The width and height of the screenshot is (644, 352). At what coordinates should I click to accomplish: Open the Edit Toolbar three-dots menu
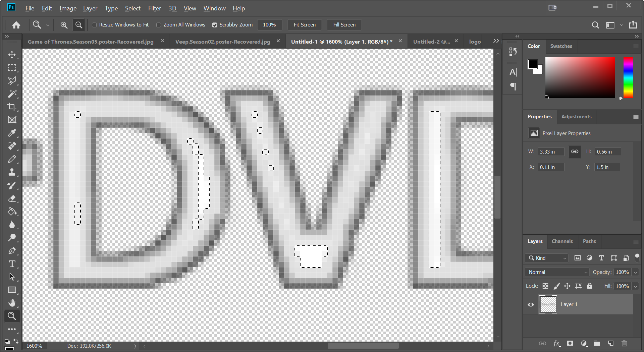[12, 329]
